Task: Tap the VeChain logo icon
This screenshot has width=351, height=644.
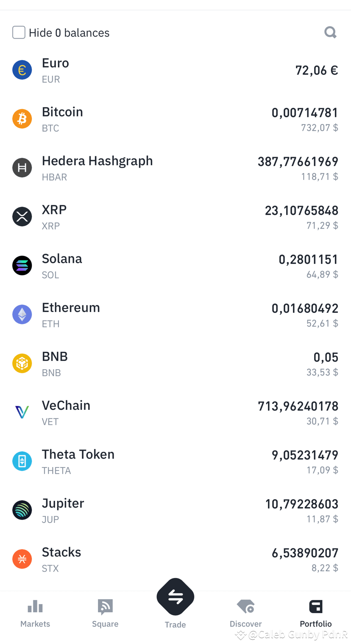Action: [22, 412]
